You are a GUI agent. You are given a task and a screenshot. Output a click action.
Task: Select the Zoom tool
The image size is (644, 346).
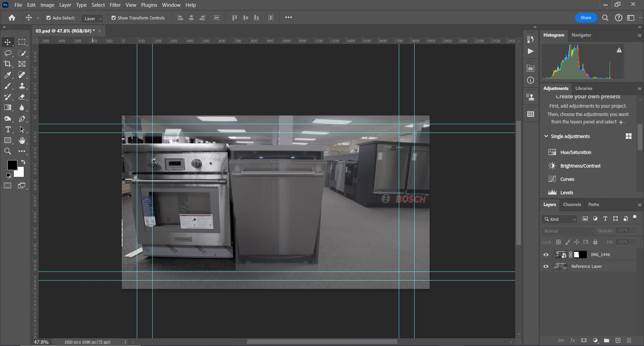[x=7, y=151]
